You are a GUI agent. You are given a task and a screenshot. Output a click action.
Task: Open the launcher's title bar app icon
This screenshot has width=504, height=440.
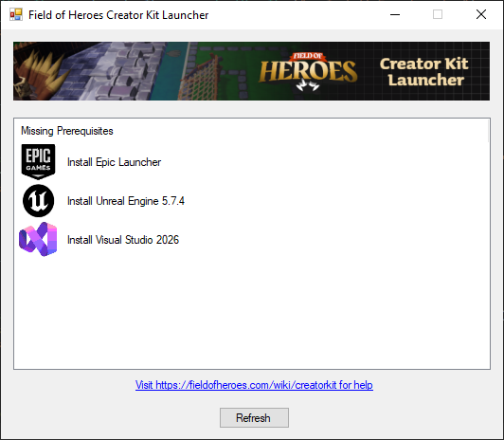point(16,14)
